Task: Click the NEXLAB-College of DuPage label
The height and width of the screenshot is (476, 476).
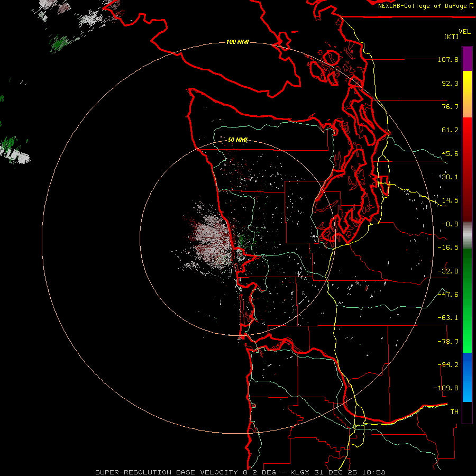Action: pyautogui.click(x=423, y=6)
